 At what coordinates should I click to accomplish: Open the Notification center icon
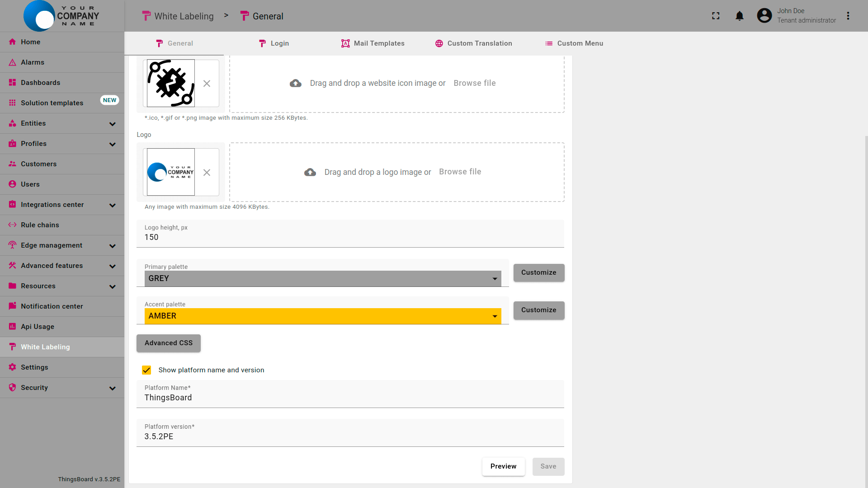[x=12, y=306]
